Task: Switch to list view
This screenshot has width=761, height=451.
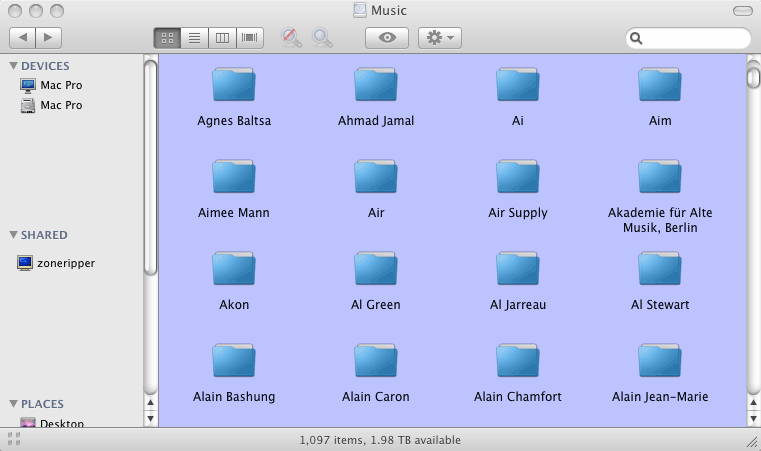Action: (x=195, y=38)
